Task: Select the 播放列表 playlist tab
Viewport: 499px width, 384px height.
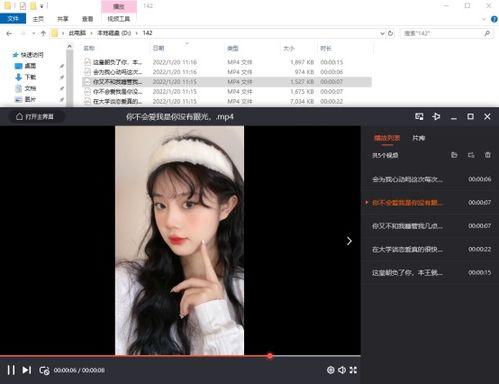Action: pos(387,138)
